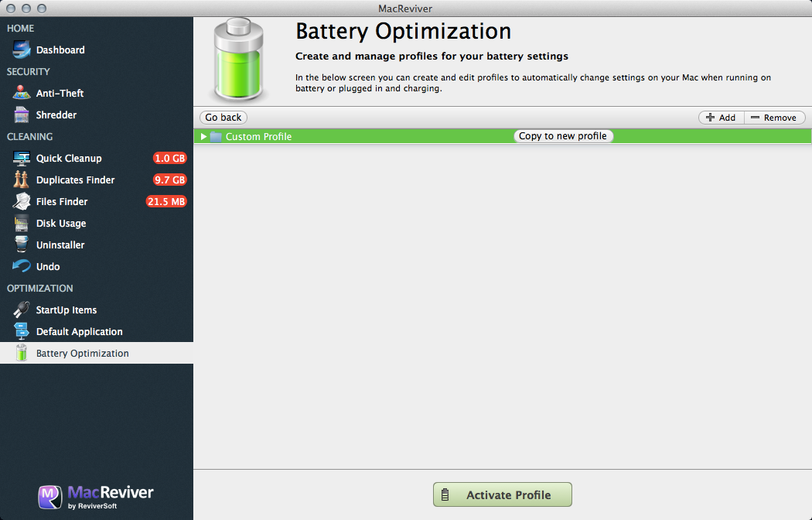Click the large battery header image
Image resolution: width=812 pixels, height=520 pixels.
[239, 59]
